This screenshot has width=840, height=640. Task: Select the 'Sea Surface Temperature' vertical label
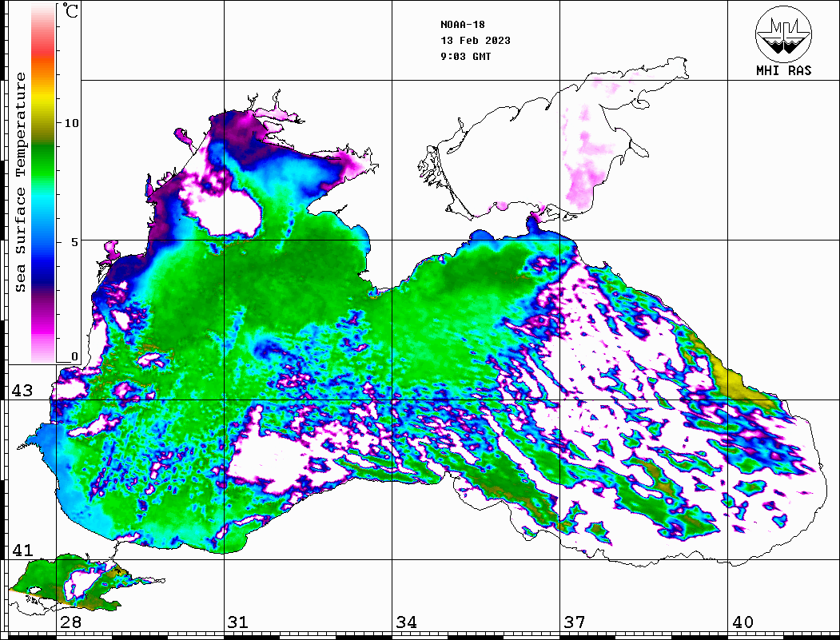[20, 182]
